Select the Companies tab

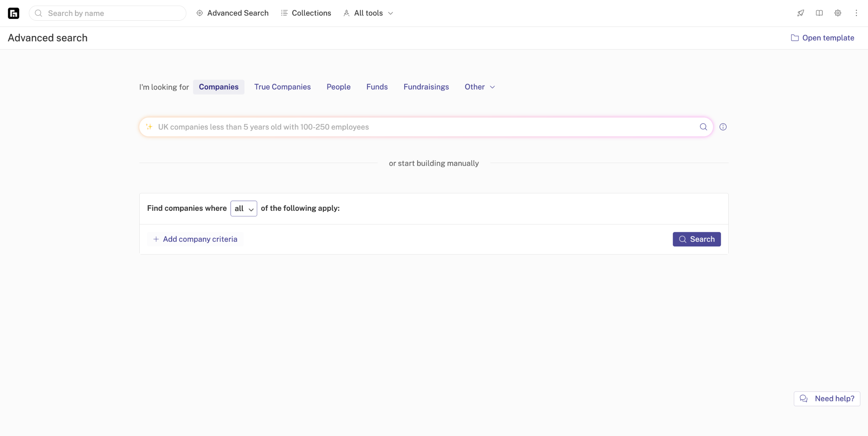coord(218,87)
